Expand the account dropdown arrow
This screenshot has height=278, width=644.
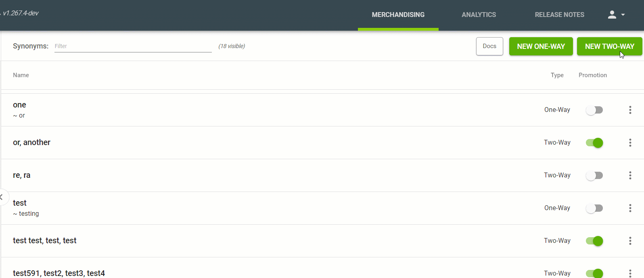point(623,15)
